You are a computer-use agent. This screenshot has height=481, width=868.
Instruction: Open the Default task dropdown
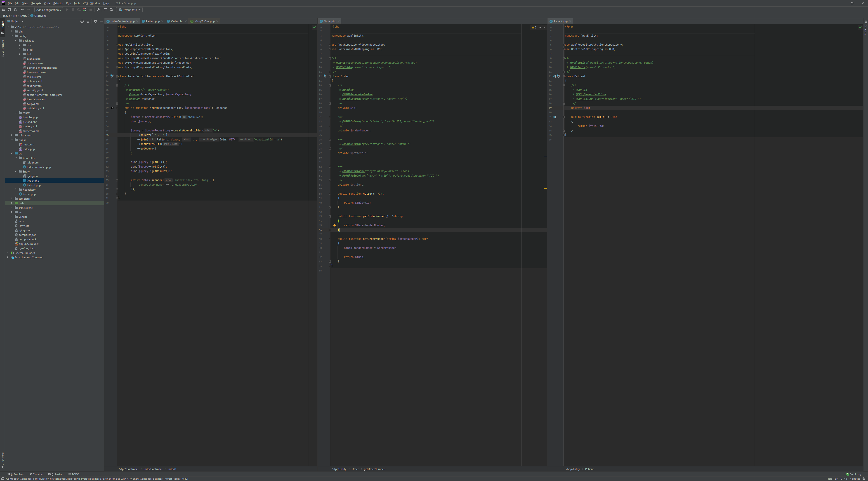coord(130,10)
